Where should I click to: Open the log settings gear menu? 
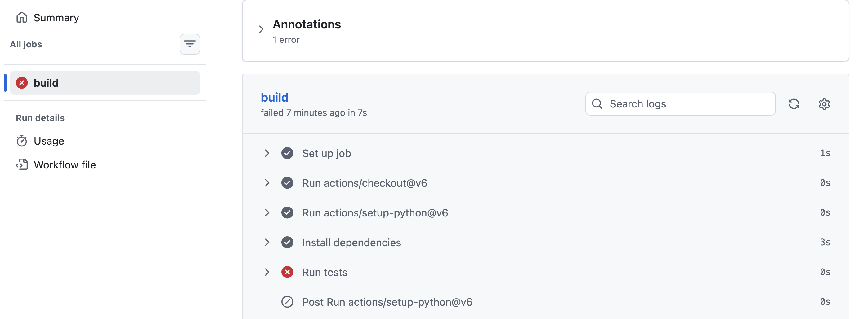tap(824, 104)
